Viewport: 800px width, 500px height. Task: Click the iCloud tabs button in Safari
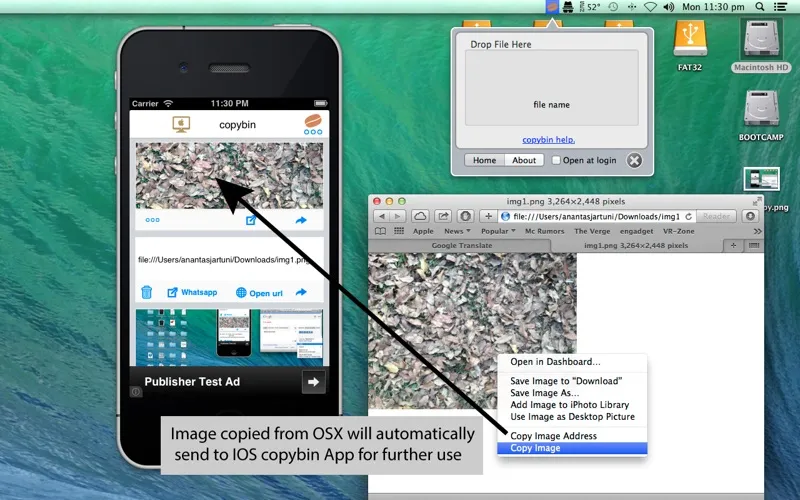420,216
